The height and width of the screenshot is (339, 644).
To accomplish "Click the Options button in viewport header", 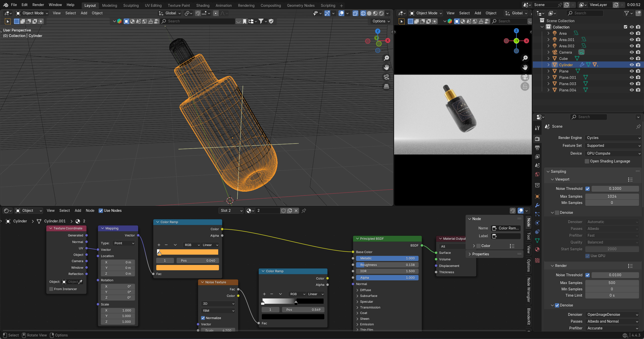I will [x=381, y=21].
